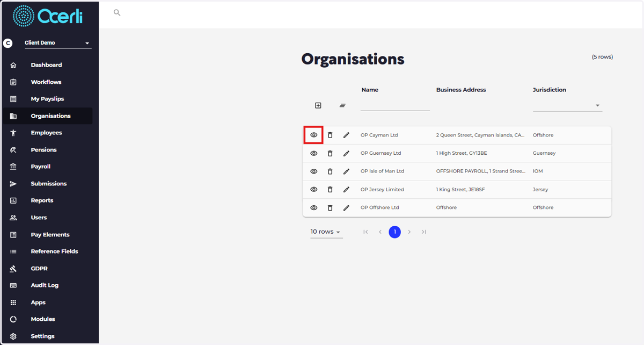This screenshot has width=644, height=345.
Task: Click the GDPR gavel icon
Action: 13,269
